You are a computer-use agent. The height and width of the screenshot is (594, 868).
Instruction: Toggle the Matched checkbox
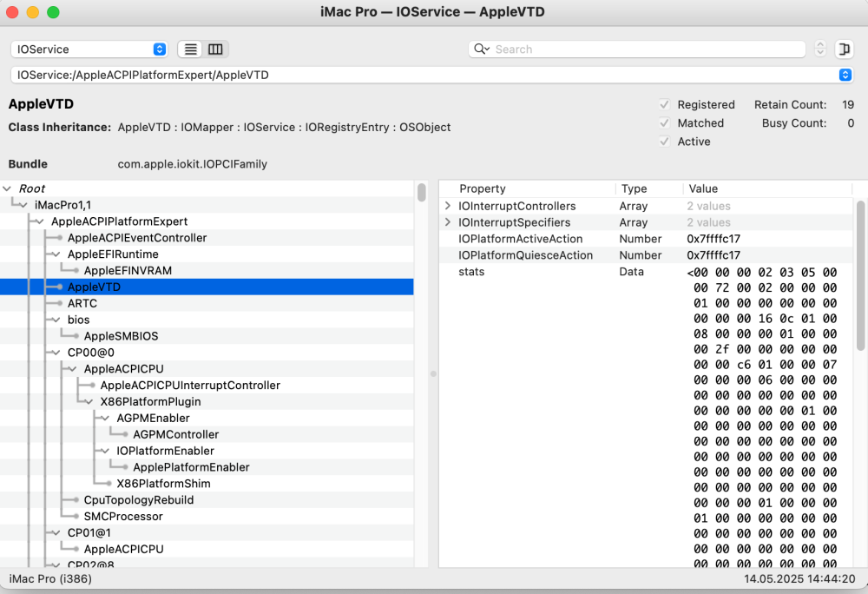click(664, 123)
